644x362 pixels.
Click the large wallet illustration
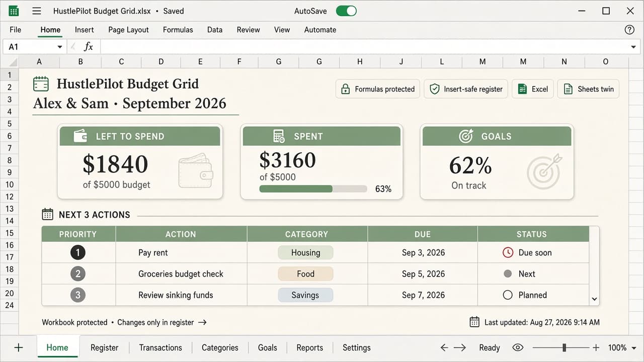pos(196,170)
